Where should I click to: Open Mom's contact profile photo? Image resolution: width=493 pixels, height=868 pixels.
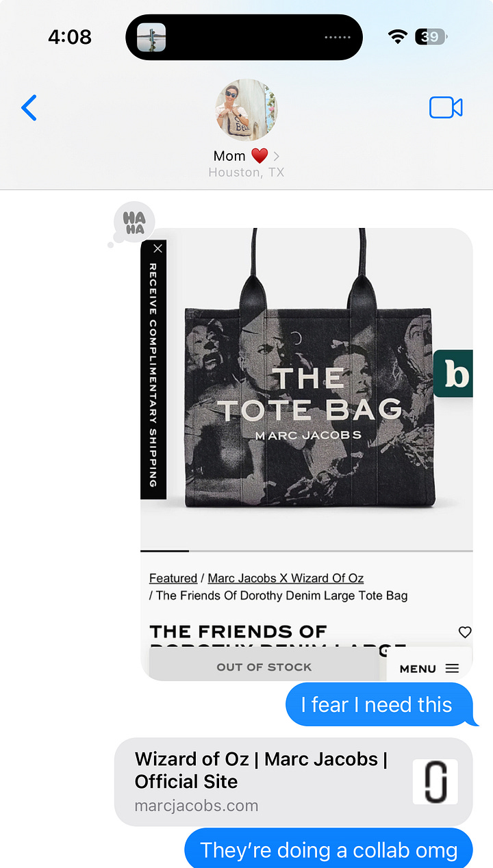tap(246, 110)
